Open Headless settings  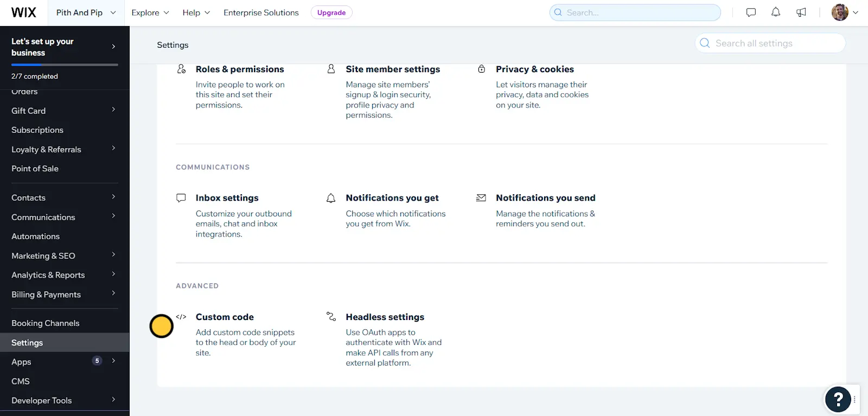385,317
